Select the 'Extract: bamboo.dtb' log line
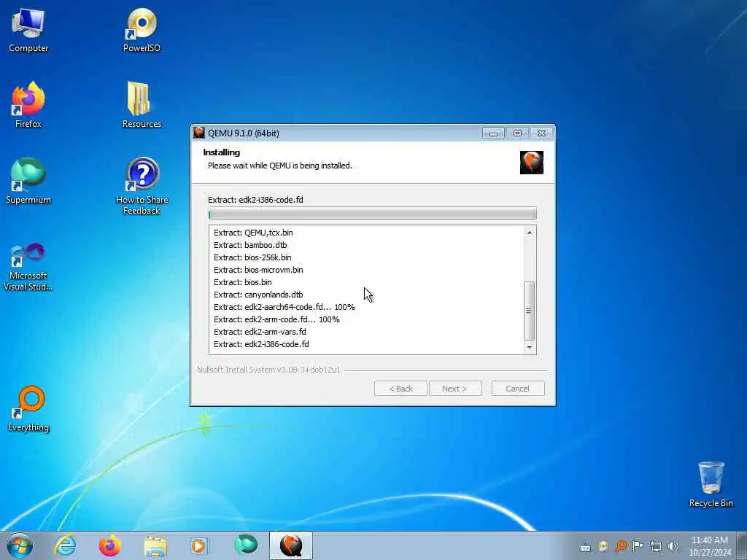Screen dimensions: 747x560 (251, 245)
